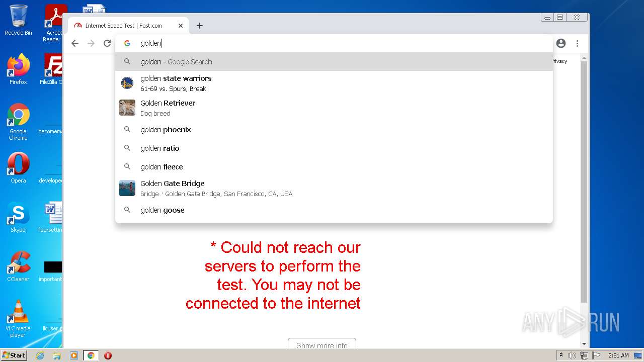Open the Skype desktop shortcut
Screen dimensions: 644x362
[x=18, y=217]
